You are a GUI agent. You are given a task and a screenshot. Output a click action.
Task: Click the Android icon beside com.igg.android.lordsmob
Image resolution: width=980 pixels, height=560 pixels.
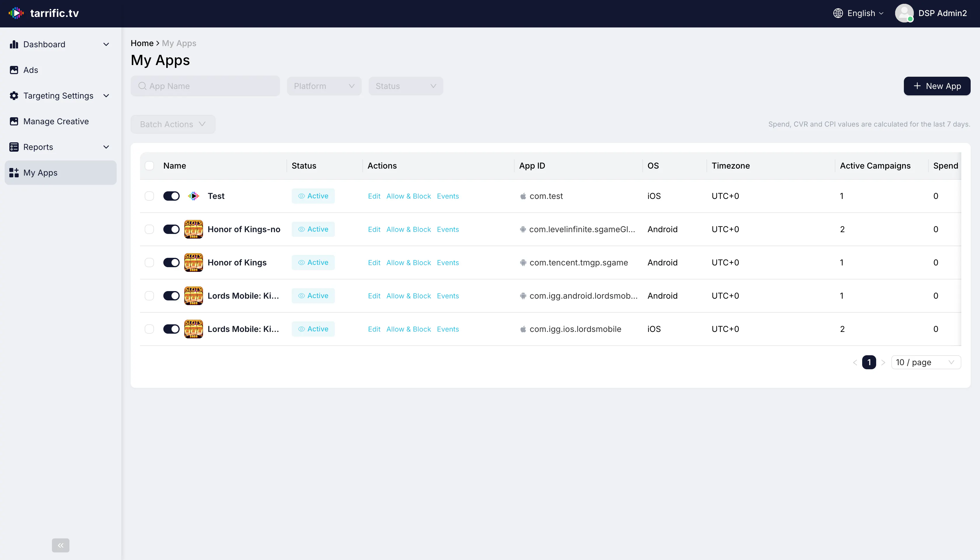pyautogui.click(x=523, y=296)
